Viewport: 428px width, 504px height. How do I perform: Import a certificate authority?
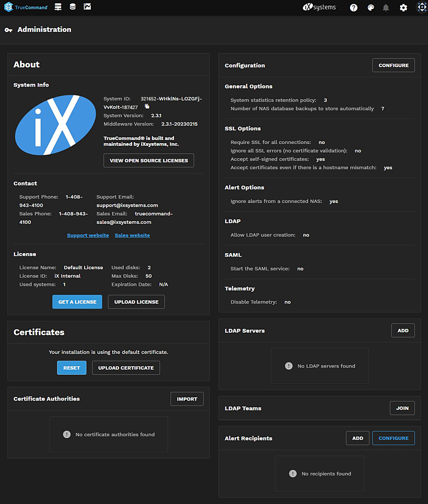(187, 399)
